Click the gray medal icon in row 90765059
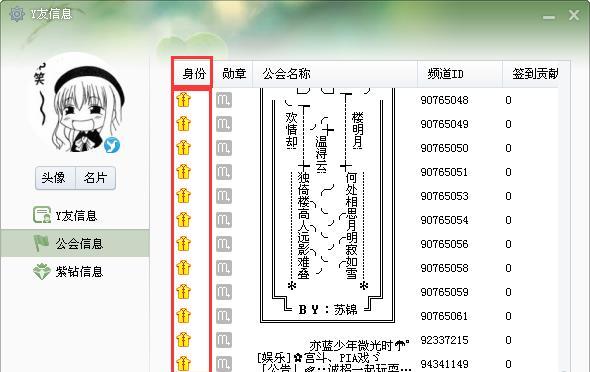Viewport: 590px width, 372px height. [x=224, y=292]
